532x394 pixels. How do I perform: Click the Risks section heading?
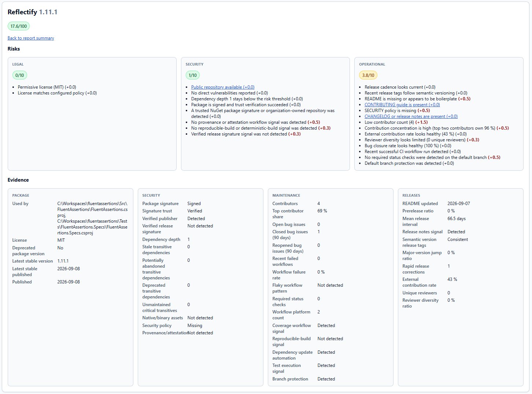(14, 49)
